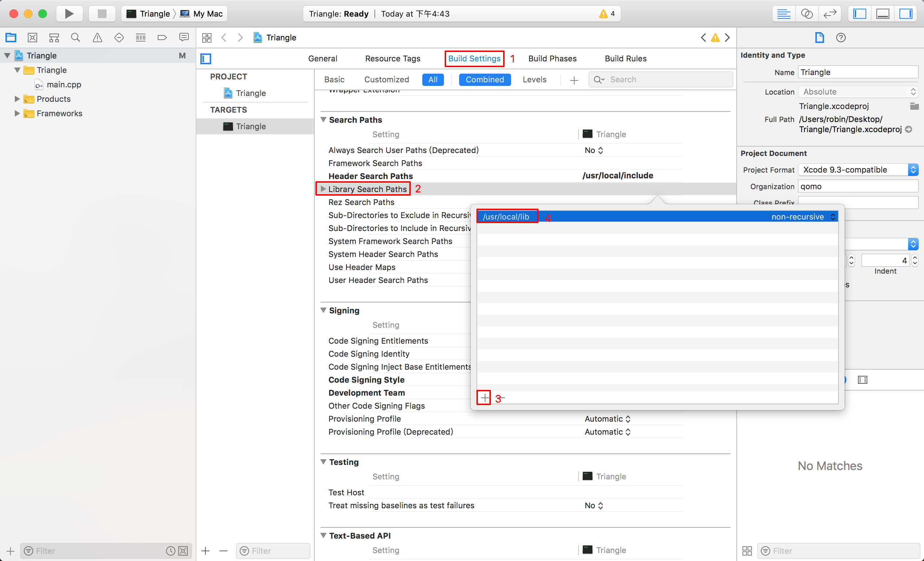Show the Assistant editor
This screenshot has width=924, height=561.
pos(807,14)
